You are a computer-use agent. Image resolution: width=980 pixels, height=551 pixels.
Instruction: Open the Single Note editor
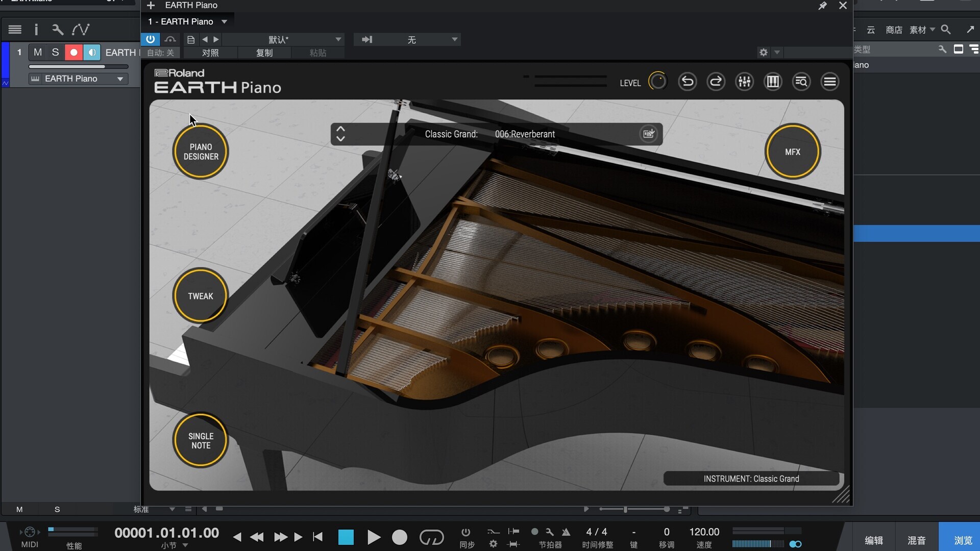coord(201,440)
